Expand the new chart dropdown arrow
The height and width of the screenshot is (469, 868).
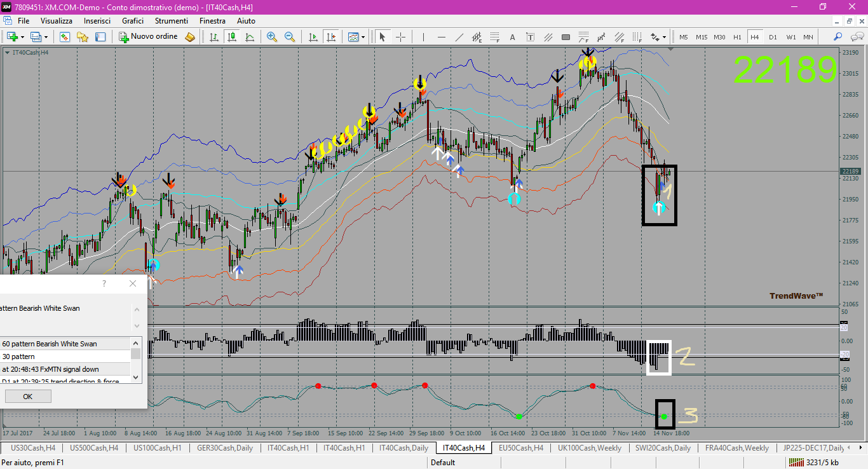22,37
